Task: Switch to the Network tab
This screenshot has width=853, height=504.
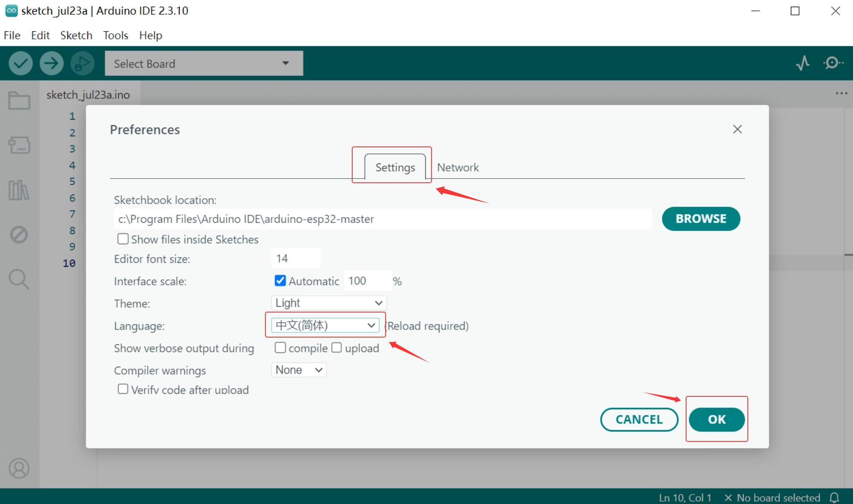Action: click(x=458, y=167)
